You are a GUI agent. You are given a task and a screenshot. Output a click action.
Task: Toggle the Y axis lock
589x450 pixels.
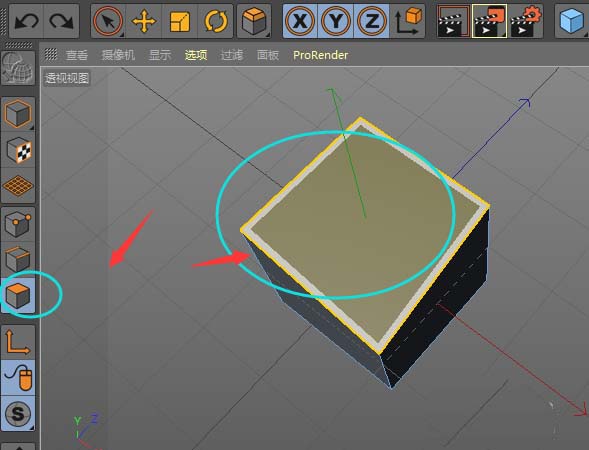(335, 21)
